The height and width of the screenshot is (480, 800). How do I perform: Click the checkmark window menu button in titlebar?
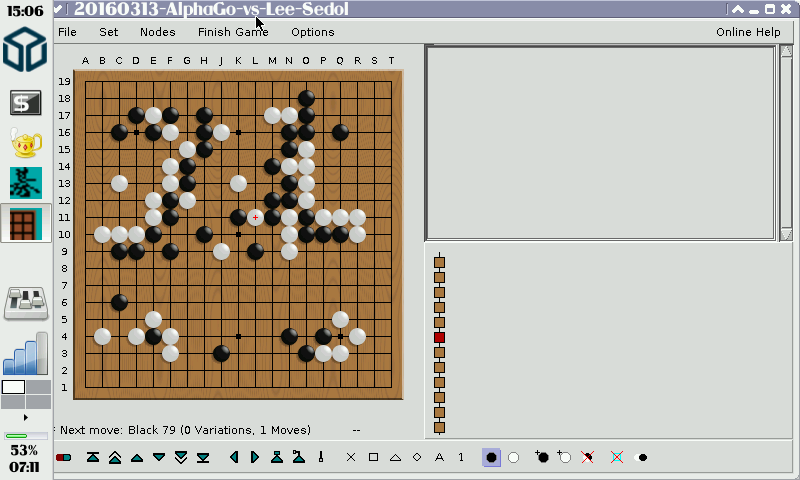tap(58, 8)
